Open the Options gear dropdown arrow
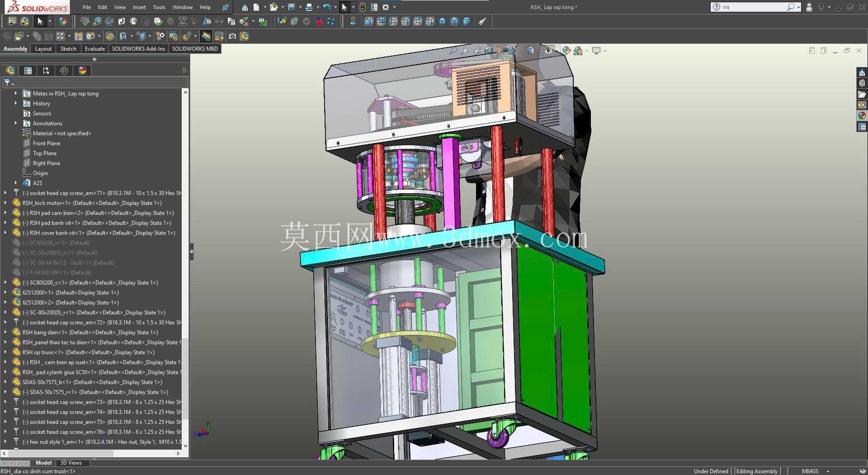 tap(394, 7)
